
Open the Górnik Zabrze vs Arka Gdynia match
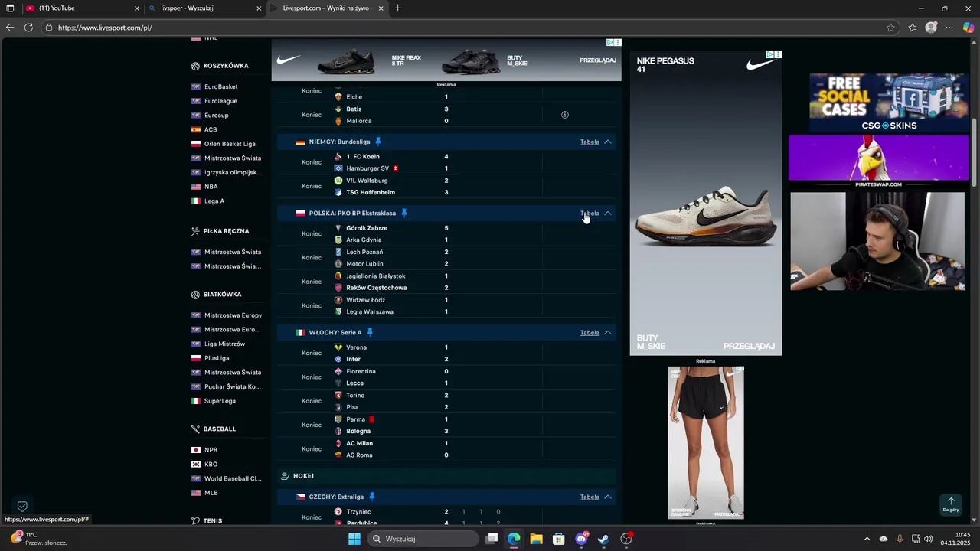446,233
